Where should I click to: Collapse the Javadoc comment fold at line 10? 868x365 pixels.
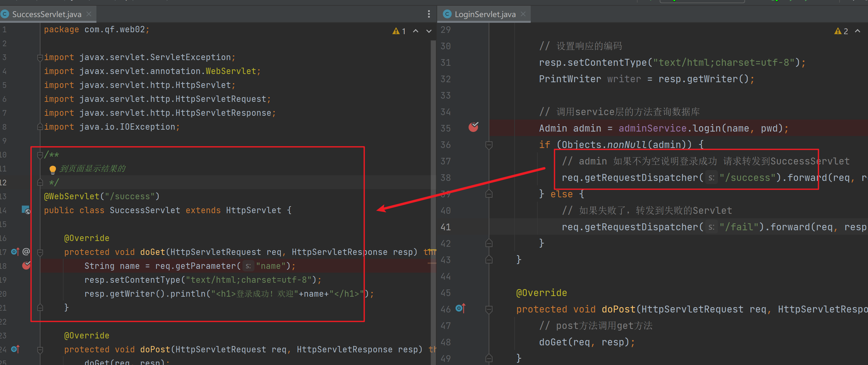point(40,155)
